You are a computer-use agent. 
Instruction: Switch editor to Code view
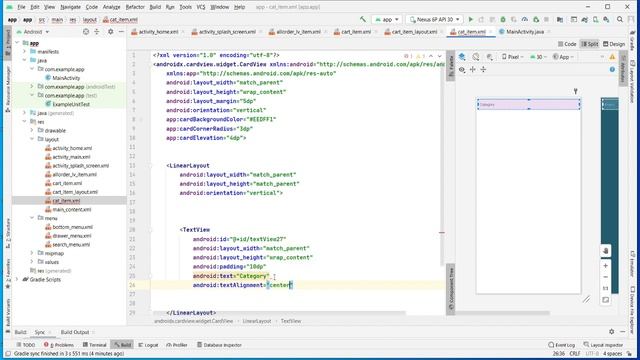[x=567, y=44]
